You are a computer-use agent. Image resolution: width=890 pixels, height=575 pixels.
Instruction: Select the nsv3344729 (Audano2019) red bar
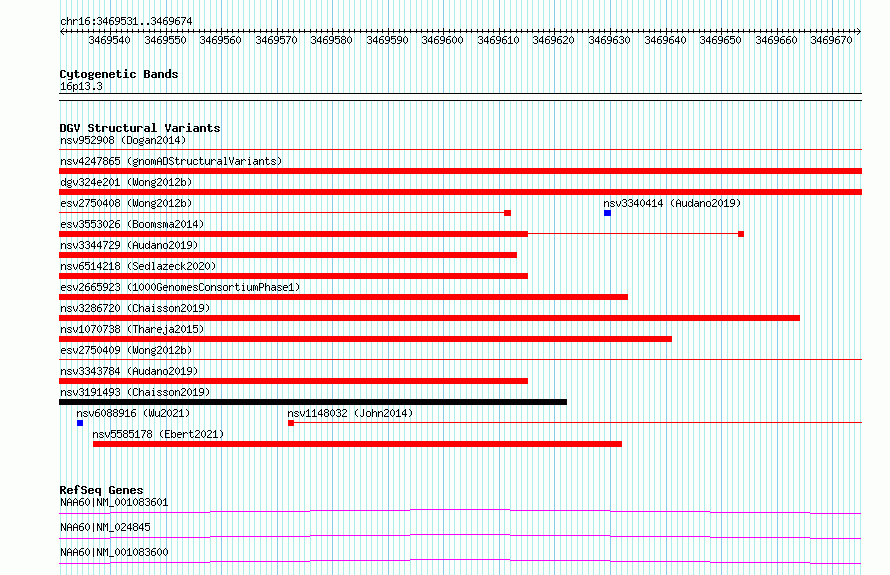288,255
